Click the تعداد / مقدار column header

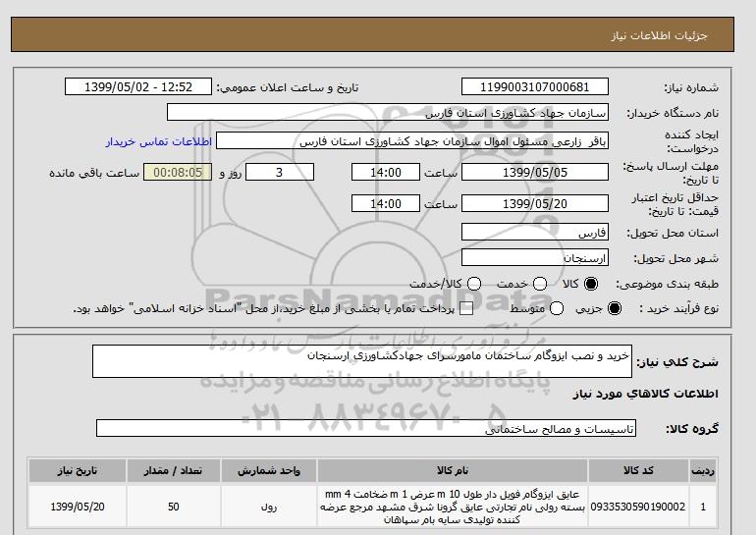coord(173,470)
